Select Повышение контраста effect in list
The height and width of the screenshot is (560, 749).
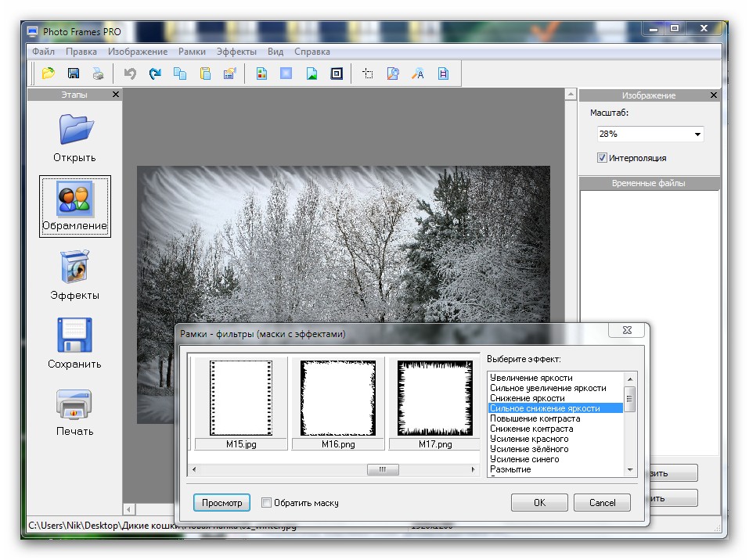[529, 418]
